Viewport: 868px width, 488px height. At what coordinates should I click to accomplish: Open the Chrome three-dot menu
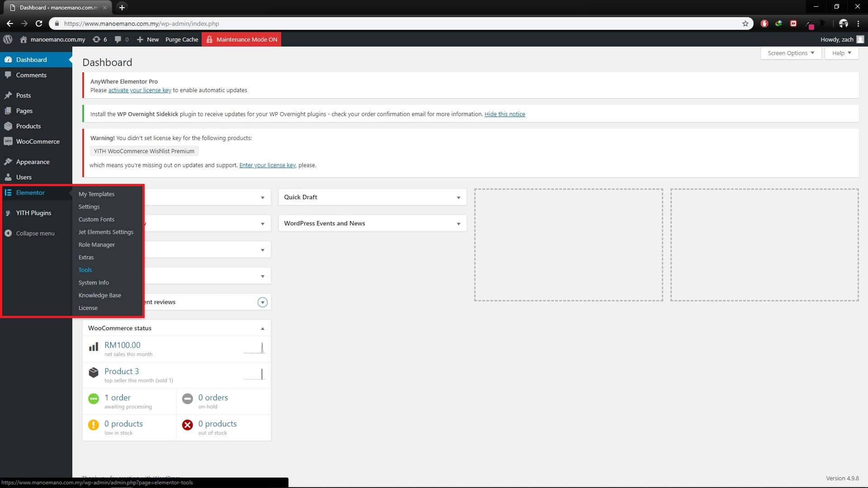tap(859, 23)
